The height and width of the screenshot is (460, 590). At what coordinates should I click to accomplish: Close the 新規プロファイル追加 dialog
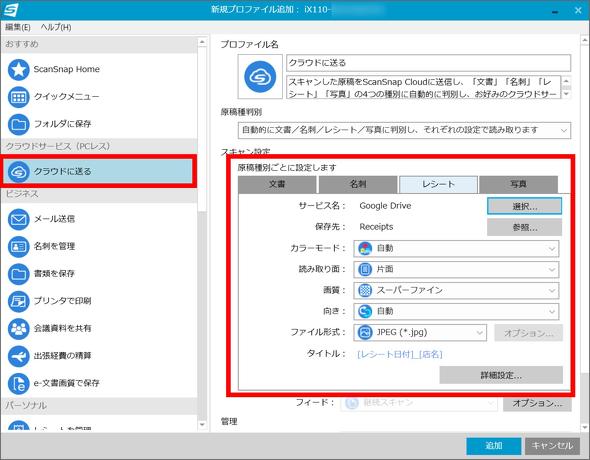pos(578,11)
